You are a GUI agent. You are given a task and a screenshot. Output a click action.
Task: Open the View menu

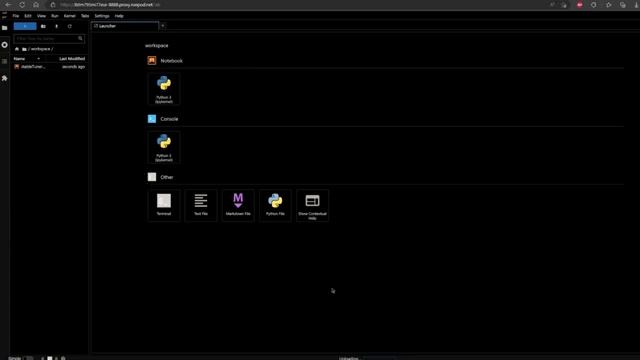point(41,16)
